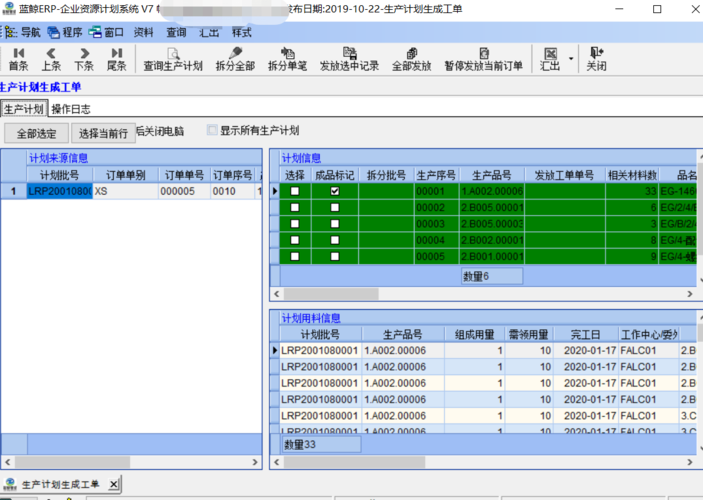This screenshot has height=500, width=703.
Task: Open 样式 menu
Action: 242,32
